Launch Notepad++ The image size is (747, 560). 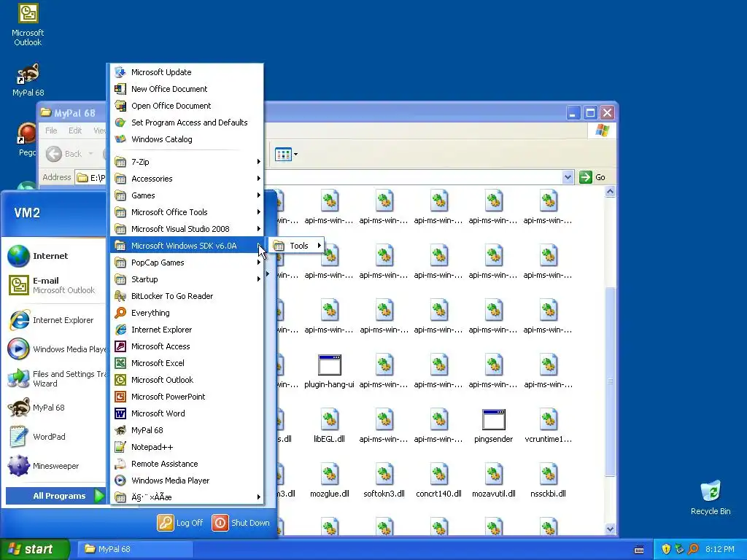point(187,447)
